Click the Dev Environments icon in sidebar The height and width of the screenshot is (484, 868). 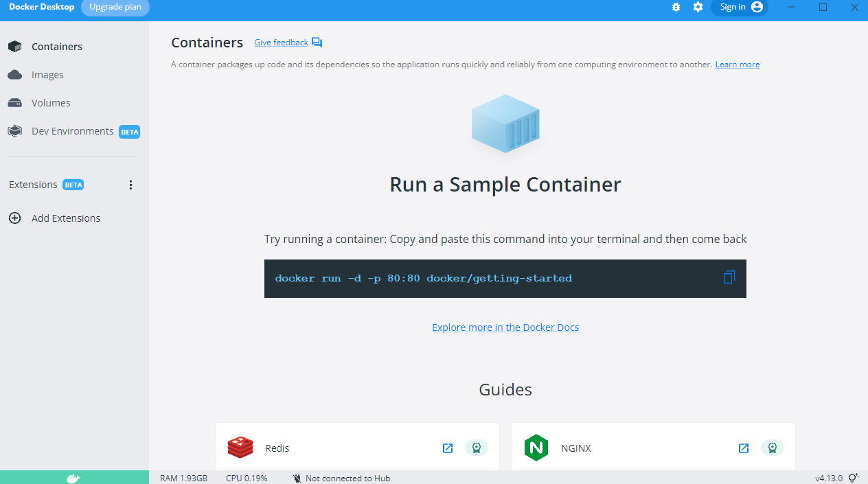tap(14, 131)
